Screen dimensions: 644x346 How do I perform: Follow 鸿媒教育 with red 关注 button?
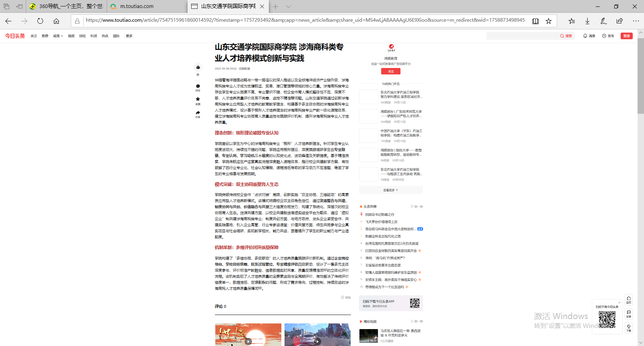pyautogui.click(x=390, y=71)
